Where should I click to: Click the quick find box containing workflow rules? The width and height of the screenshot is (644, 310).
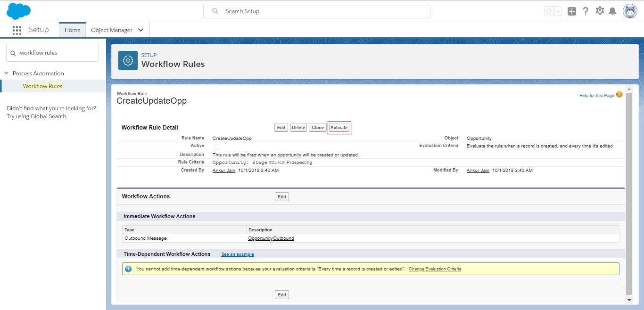point(52,53)
